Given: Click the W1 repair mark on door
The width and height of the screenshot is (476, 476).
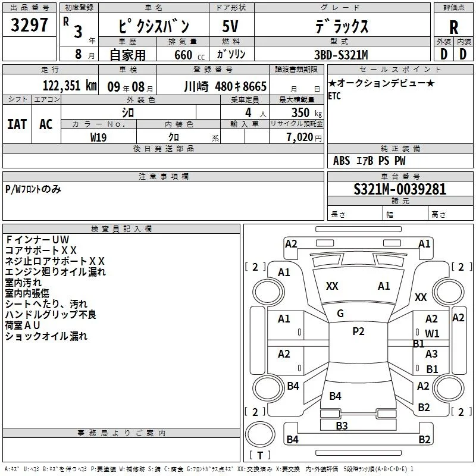Looking at the screenshot, I should (432, 334).
